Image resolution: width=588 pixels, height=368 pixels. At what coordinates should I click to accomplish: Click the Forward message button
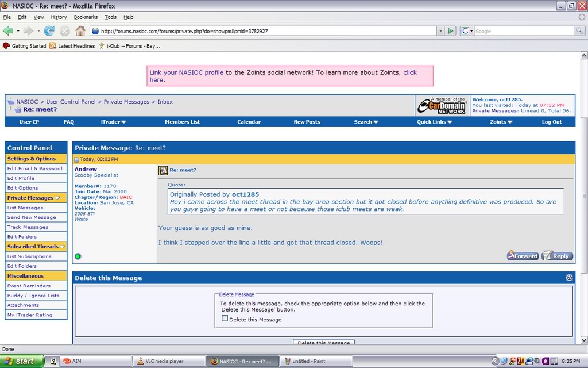pyautogui.click(x=523, y=256)
